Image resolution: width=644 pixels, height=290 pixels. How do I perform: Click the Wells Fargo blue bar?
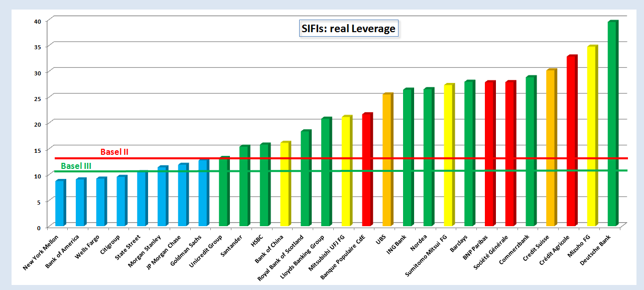[102, 202]
